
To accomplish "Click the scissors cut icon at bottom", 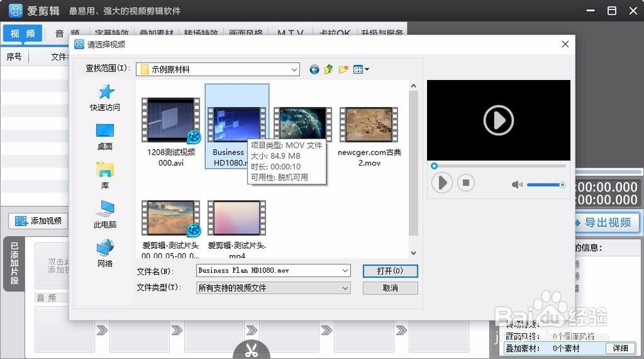I will pyautogui.click(x=251, y=350).
